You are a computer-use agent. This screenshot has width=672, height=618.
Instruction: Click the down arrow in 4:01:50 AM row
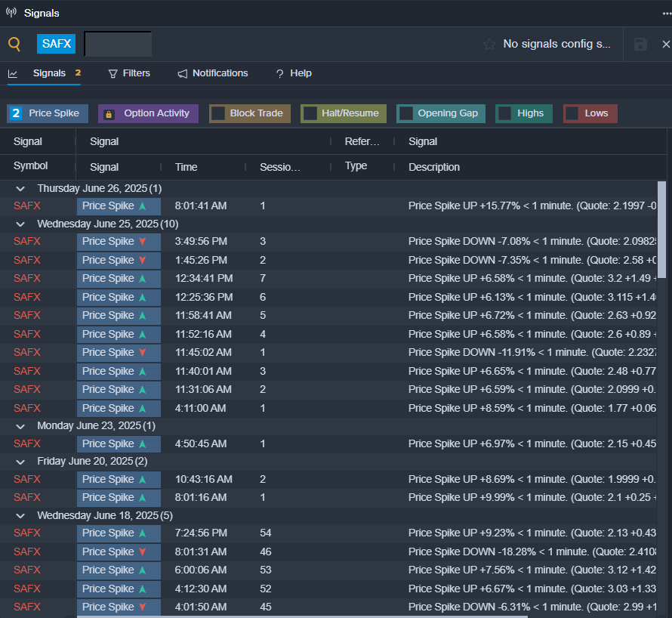coord(142,607)
